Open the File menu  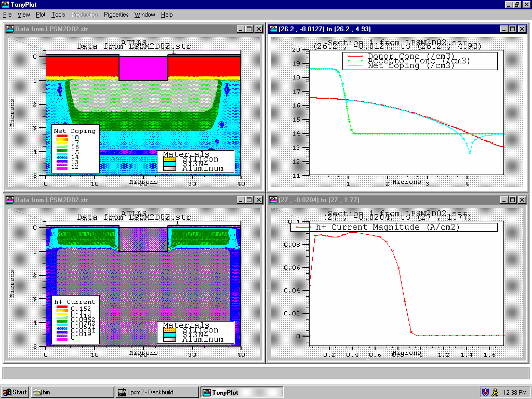pyautogui.click(x=7, y=15)
